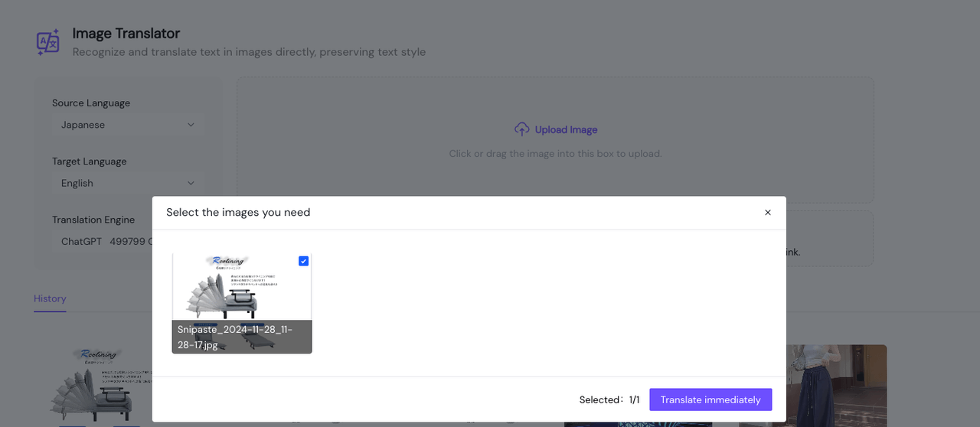
Task: Switch to the History tab
Action: click(50, 298)
